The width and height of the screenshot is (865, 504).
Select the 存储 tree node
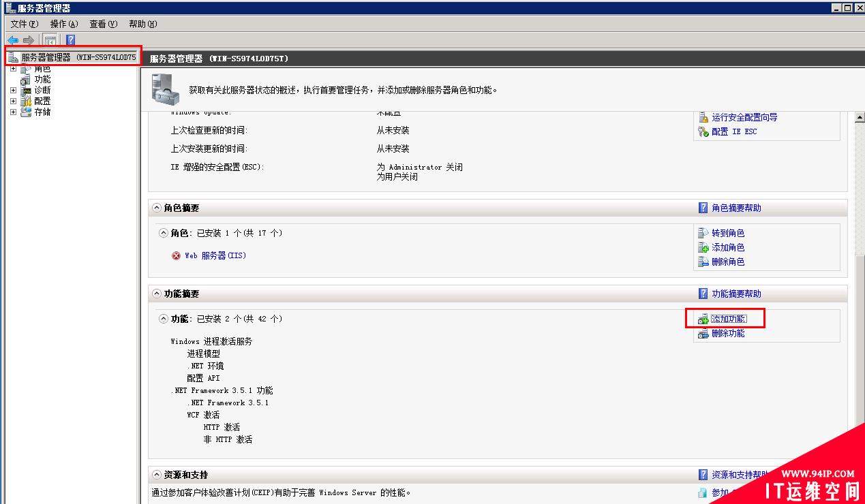(42, 112)
